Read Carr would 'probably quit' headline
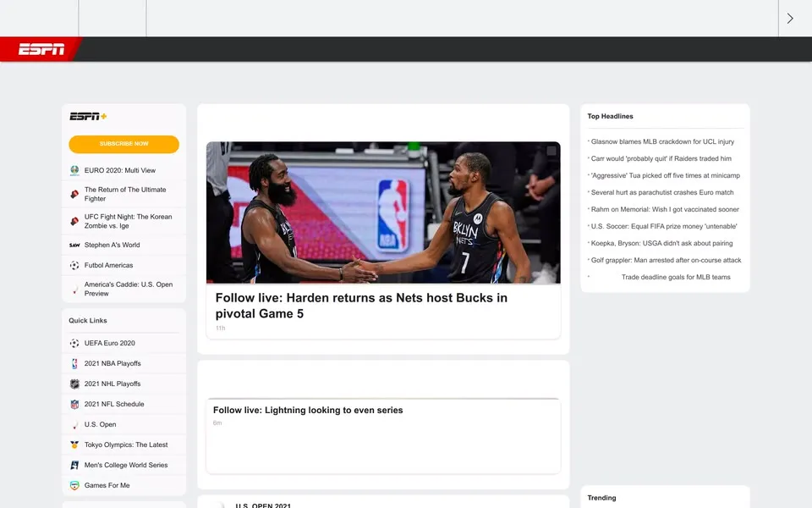 (661, 158)
